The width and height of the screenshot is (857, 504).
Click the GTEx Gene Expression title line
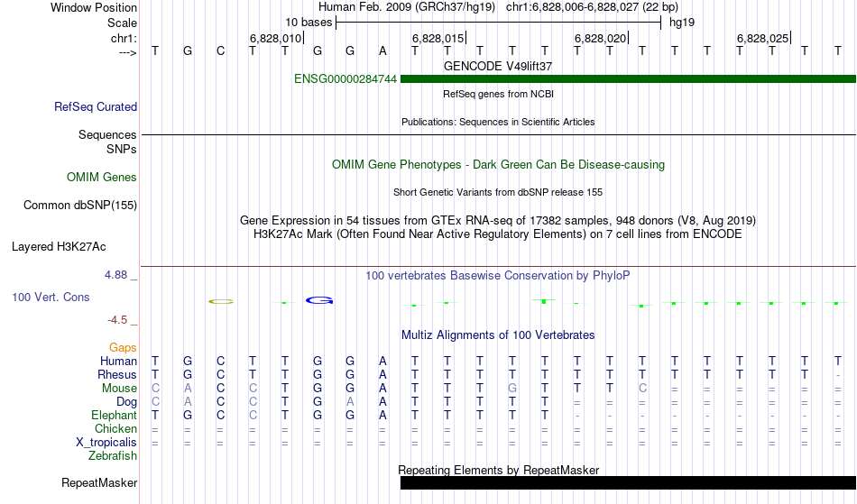[498, 221]
